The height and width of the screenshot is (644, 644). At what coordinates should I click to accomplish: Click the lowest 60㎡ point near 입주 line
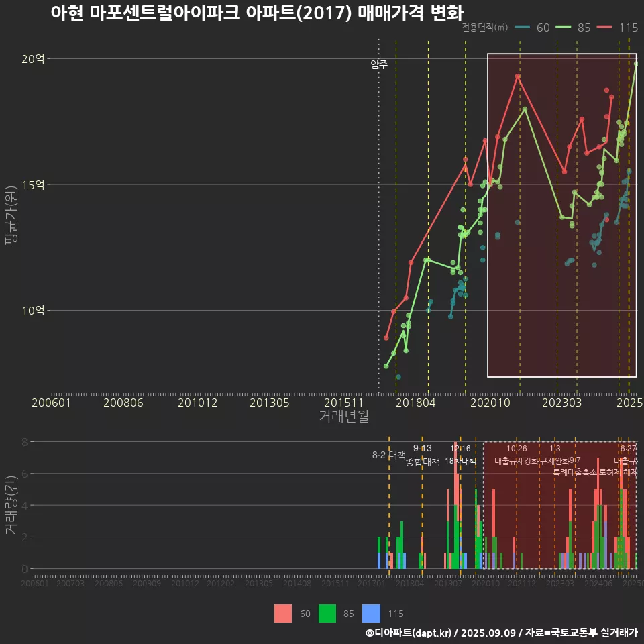[398, 377]
